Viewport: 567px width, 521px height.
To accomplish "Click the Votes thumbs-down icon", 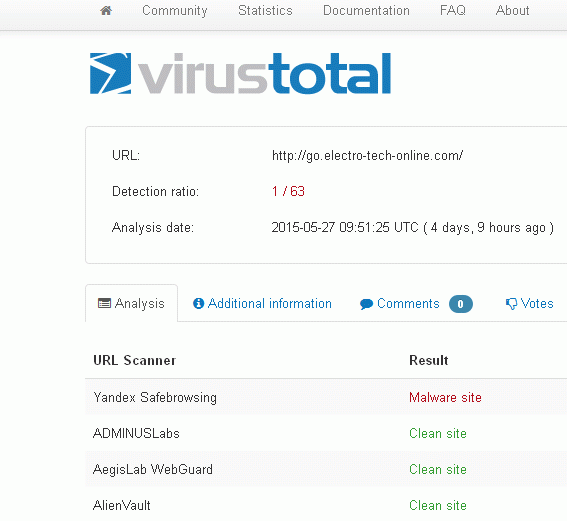I will tap(511, 304).
